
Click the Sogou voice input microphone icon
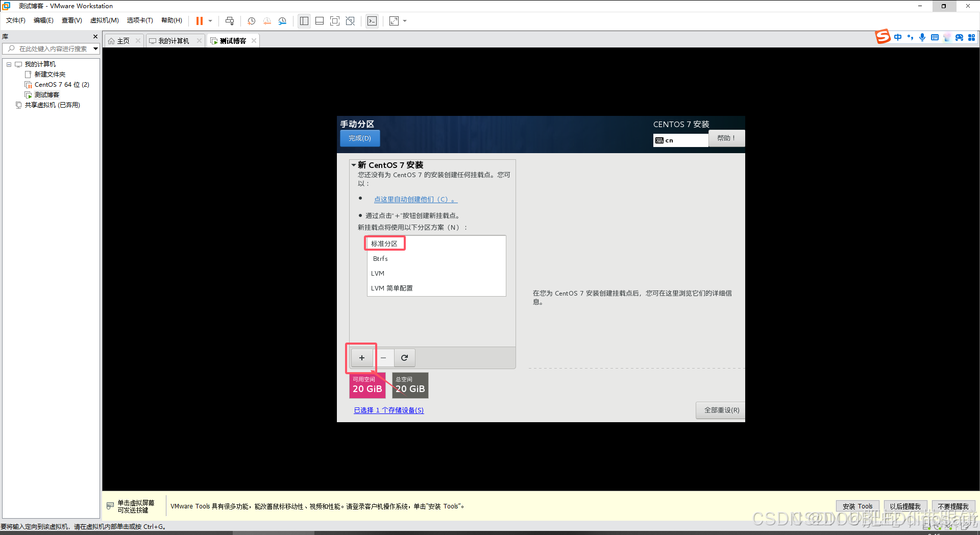922,37
